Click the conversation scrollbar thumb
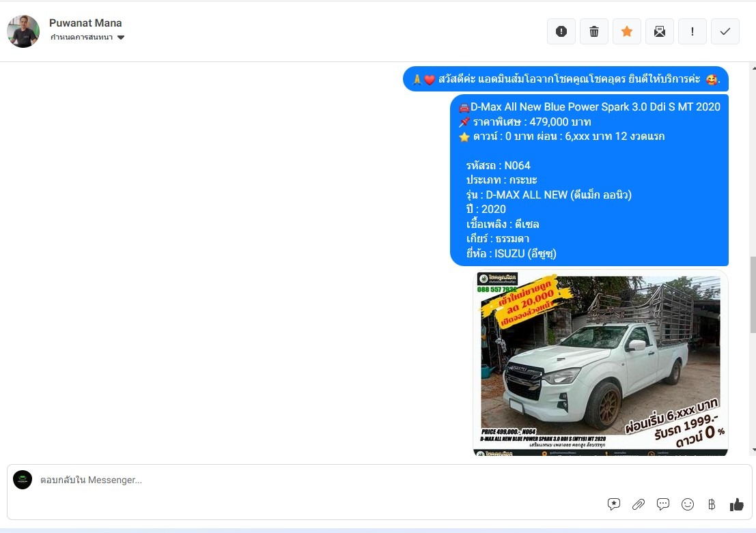 [x=753, y=295]
